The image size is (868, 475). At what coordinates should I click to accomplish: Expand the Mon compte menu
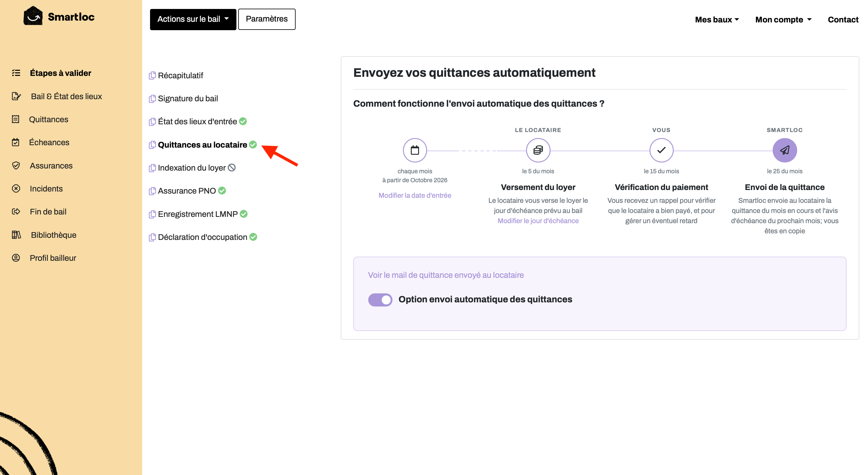coord(783,19)
